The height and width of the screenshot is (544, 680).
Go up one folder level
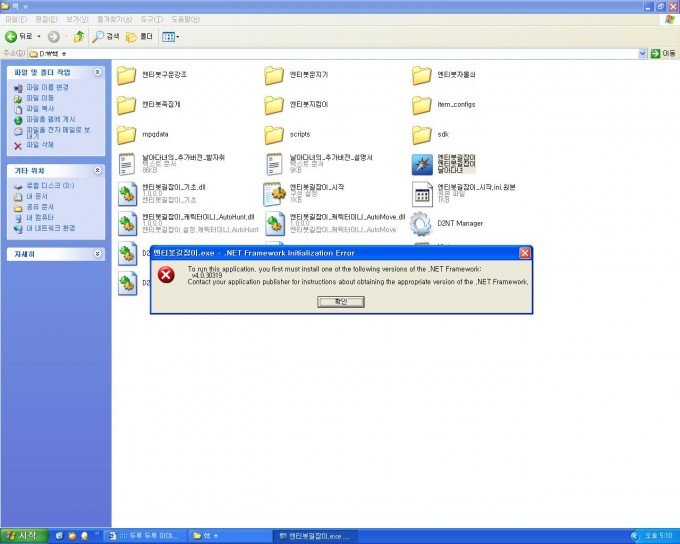click(78, 37)
